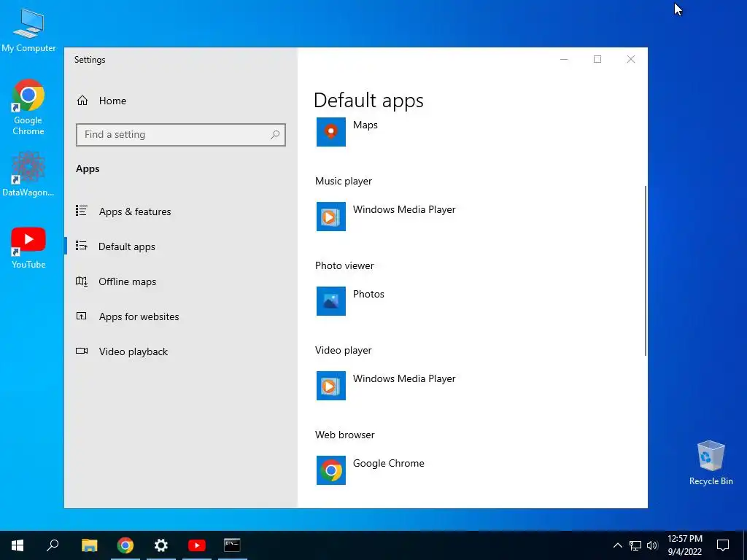Screen dimensions: 747x560
Task: Open Command Prompt from taskbar
Action: click(232, 545)
